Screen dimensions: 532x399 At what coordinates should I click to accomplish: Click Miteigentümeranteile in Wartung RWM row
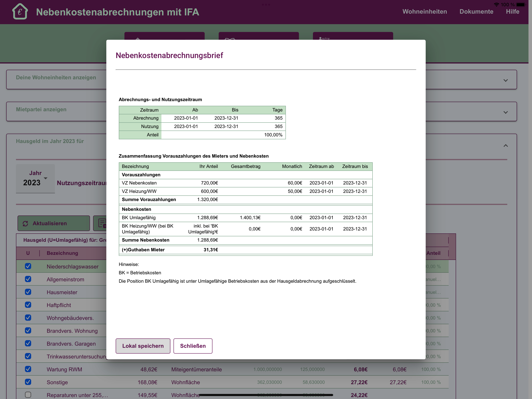point(196,369)
